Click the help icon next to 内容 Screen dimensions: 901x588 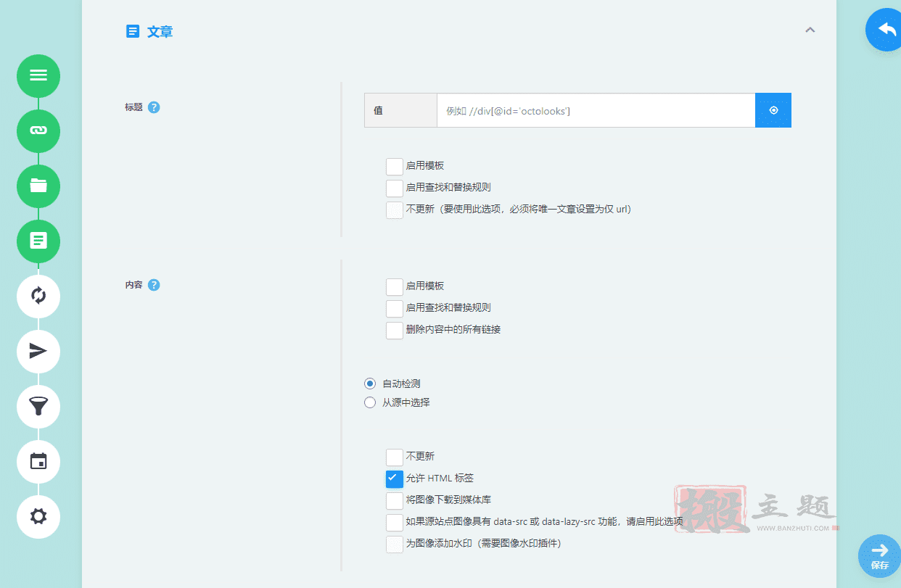154,285
